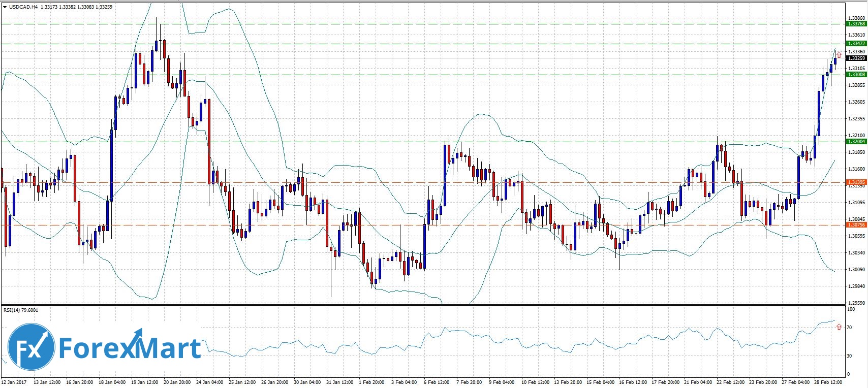The image size is (868, 388).
Task: Click the 1 Feb 20:00 time label
Action: [x=371, y=382]
